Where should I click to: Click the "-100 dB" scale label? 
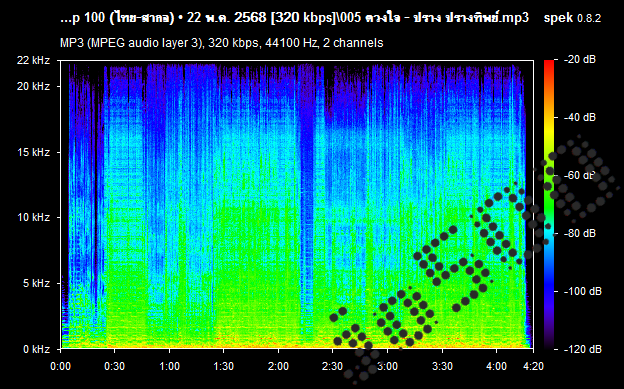point(583,291)
